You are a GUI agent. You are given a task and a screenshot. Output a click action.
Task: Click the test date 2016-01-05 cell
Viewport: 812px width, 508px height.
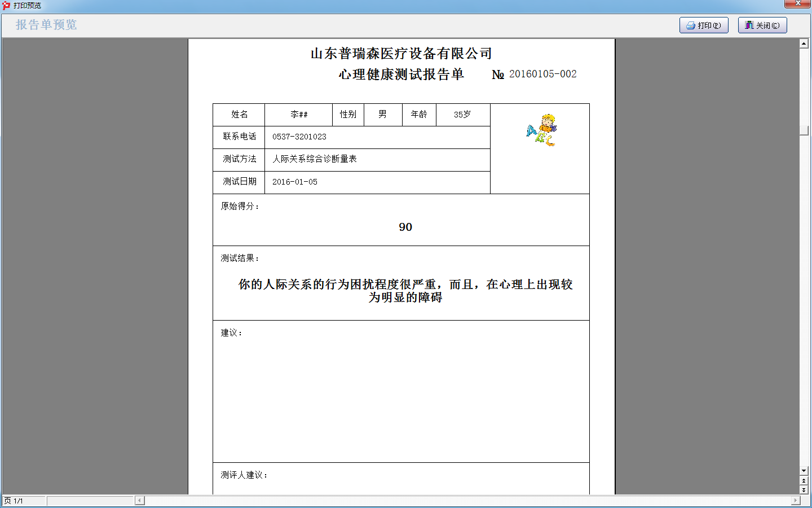295,182
